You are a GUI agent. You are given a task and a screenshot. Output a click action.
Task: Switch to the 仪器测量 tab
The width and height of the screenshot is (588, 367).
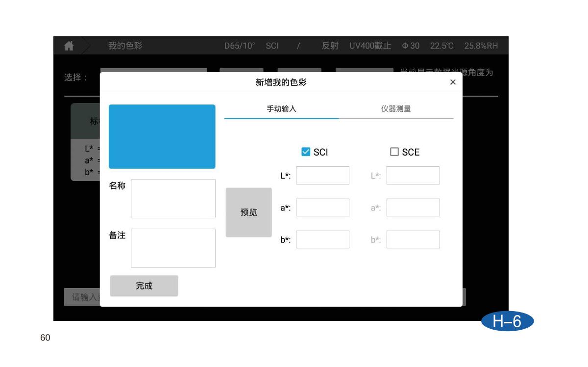396,109
